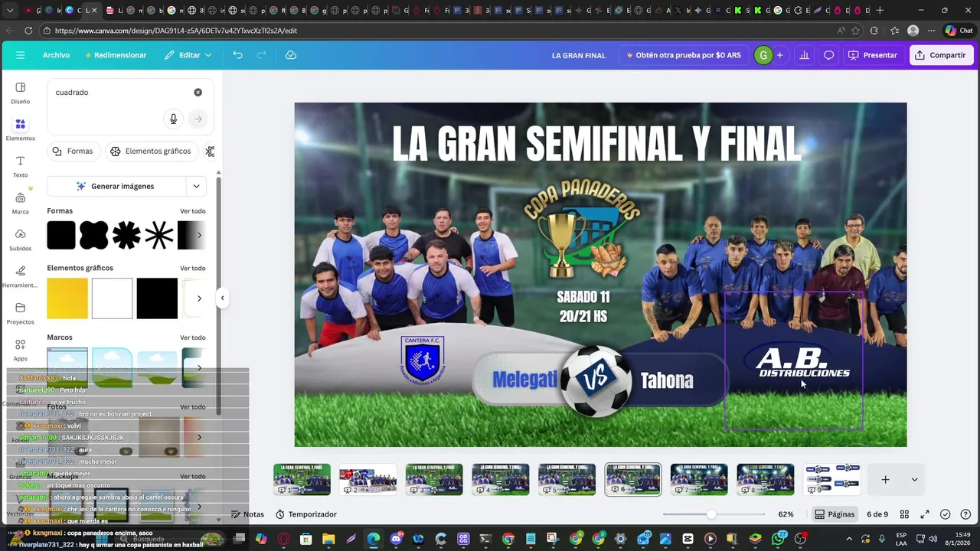Select the LA GRAN FINAL design title
The height and width of the screenshot is (551, 980).
pos(579,55)
